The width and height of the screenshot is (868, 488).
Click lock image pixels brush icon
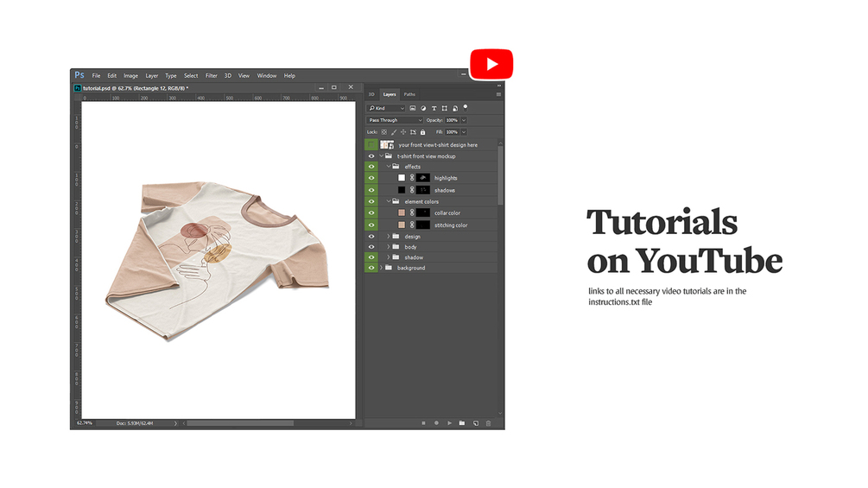(x=394, y=132)
